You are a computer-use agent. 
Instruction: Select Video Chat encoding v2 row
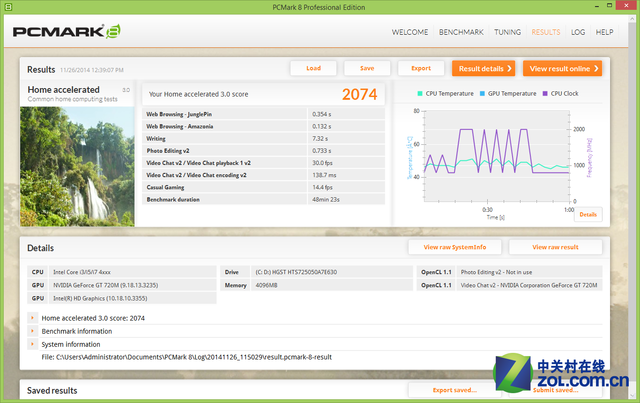point(263,175)
